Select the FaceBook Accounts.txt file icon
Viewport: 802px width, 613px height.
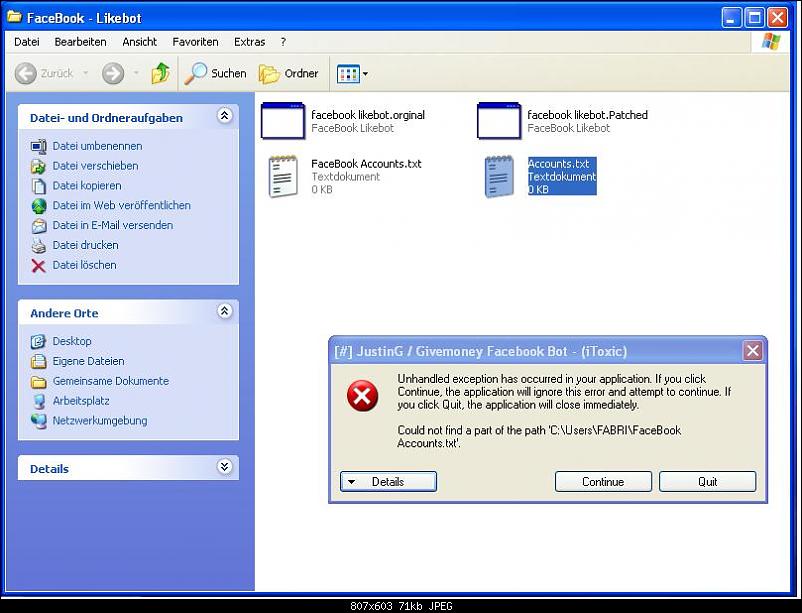click(x=283, y=177)
